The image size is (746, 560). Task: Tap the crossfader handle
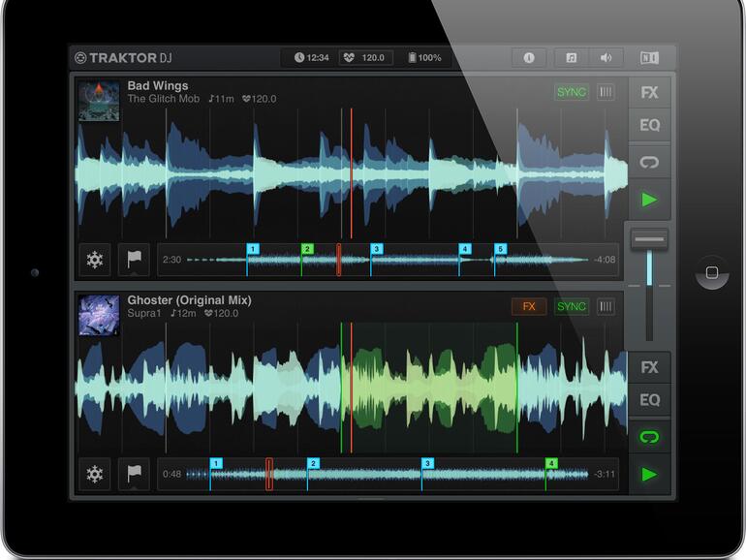click(649, 239)
